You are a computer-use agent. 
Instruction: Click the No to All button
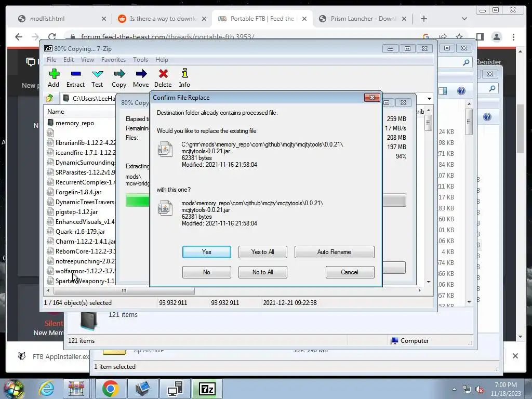(262, 272)
